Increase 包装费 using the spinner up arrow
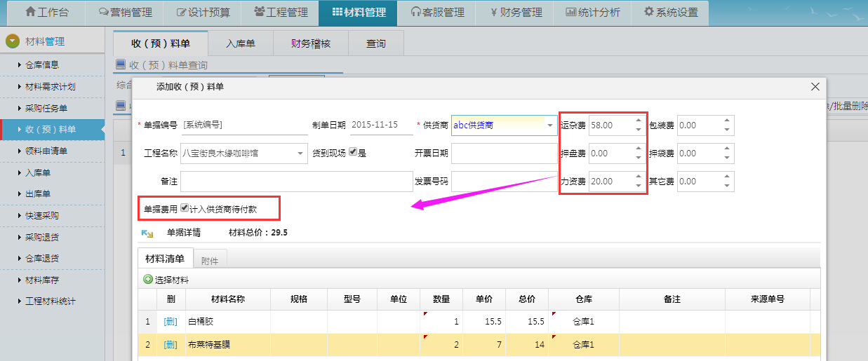The image size is (868, 361). click(x=726, y=121)
